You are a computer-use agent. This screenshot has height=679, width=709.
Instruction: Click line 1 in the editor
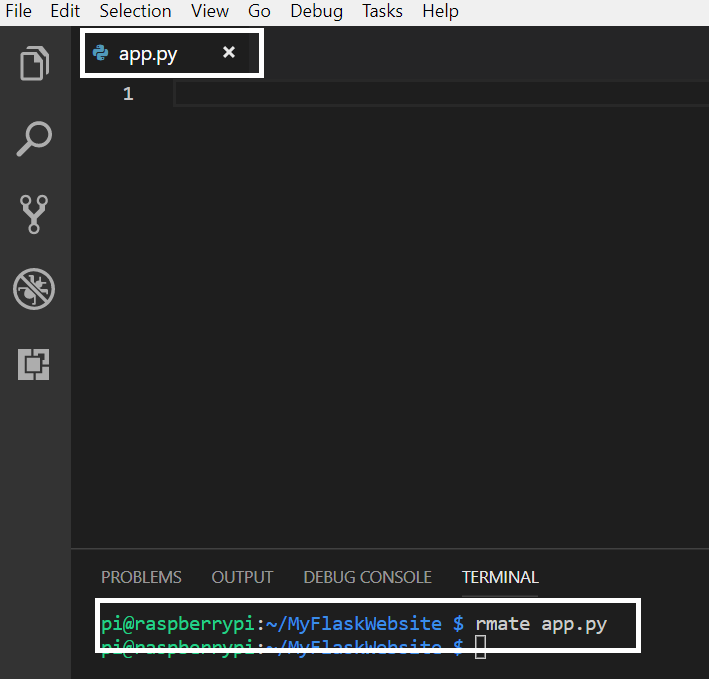[400, 94]
